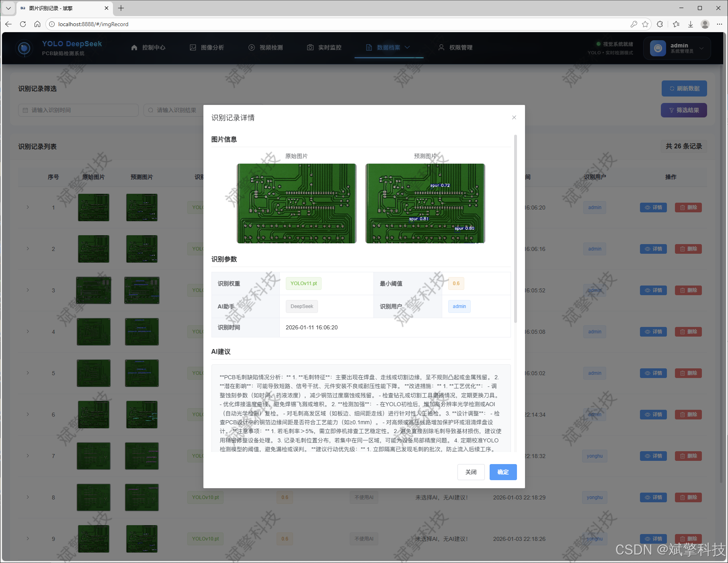
Task: Open the 预测图片 with spur detections
Action: pos(425,203)
